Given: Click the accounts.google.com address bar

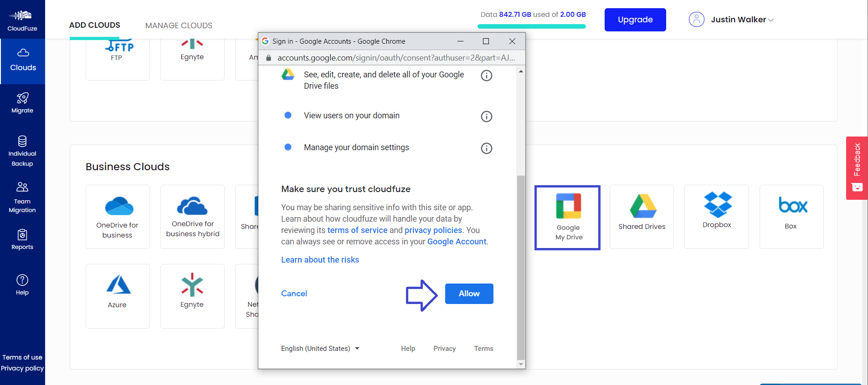Looking at the screenshot, I should coord(396,58).
